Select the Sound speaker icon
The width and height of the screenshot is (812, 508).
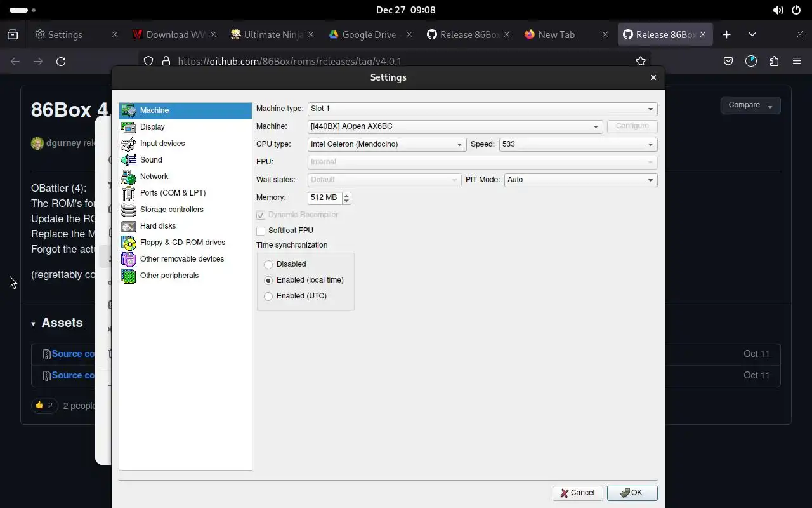(129, 160)
